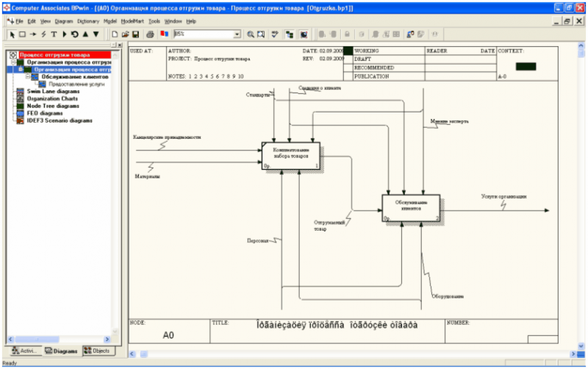This screenshot has height=369, width=588.
Task: Click the Zoom magnifier tool
Action: (251, 35)
